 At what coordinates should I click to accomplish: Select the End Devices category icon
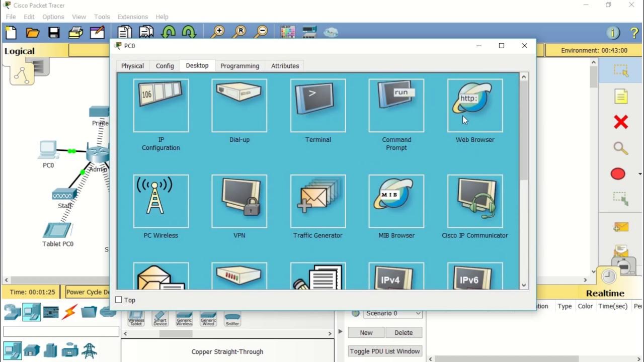coord(32,312)
